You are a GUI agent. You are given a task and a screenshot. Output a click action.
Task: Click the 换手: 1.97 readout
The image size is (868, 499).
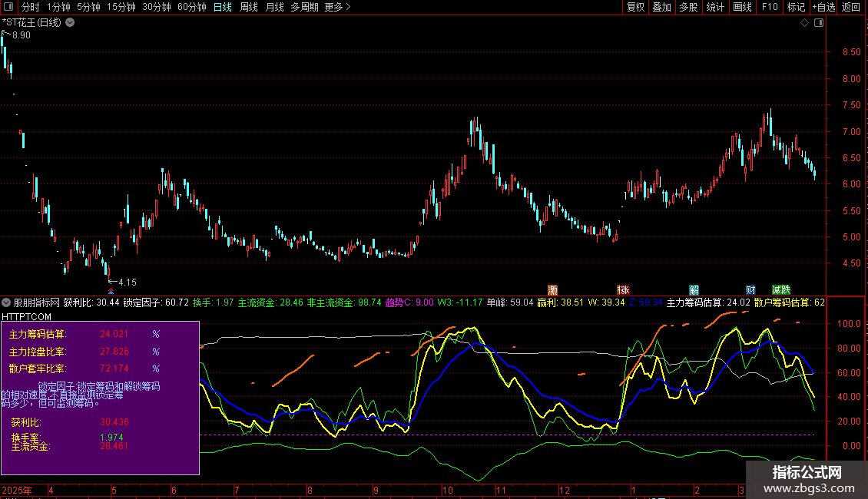click(213, 302)
